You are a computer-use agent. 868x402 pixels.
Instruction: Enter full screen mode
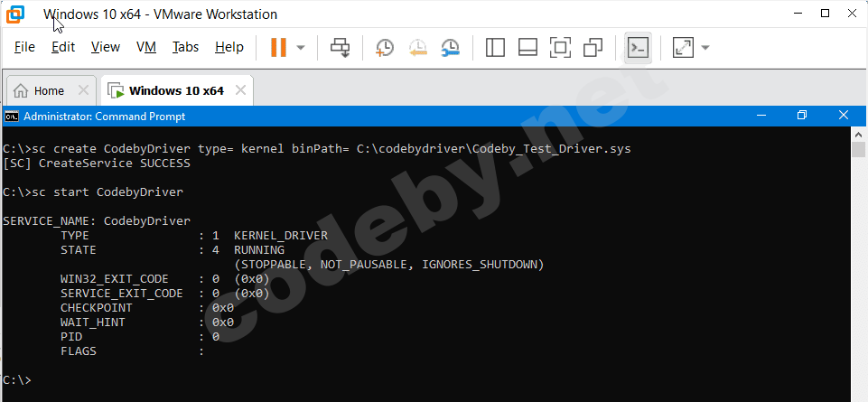(560, 48)
